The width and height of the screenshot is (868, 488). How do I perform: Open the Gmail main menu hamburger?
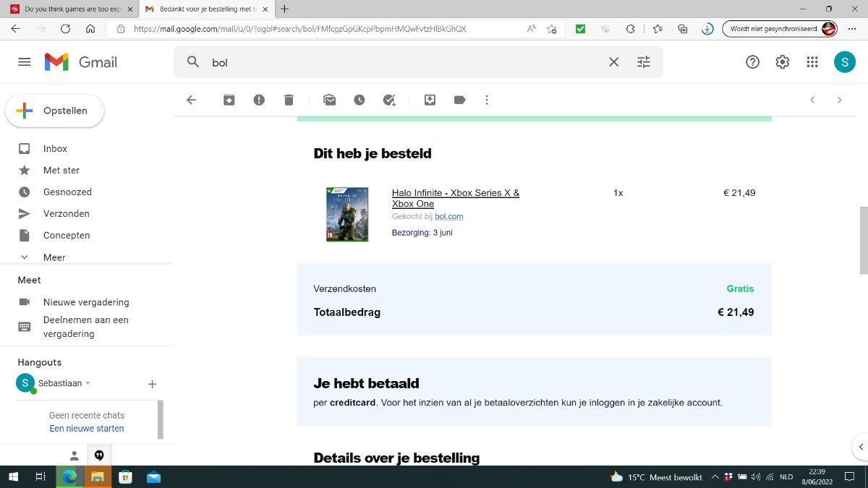pos(25,62)
